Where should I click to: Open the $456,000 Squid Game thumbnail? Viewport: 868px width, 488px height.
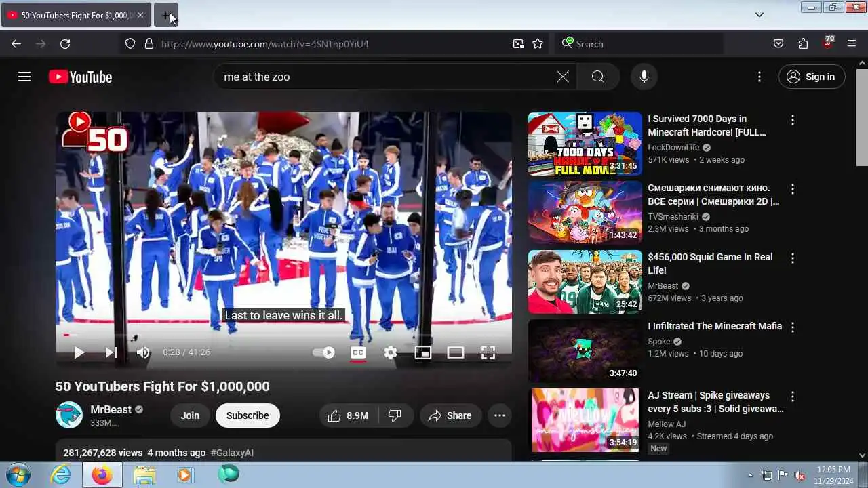(x=585, y=282)
